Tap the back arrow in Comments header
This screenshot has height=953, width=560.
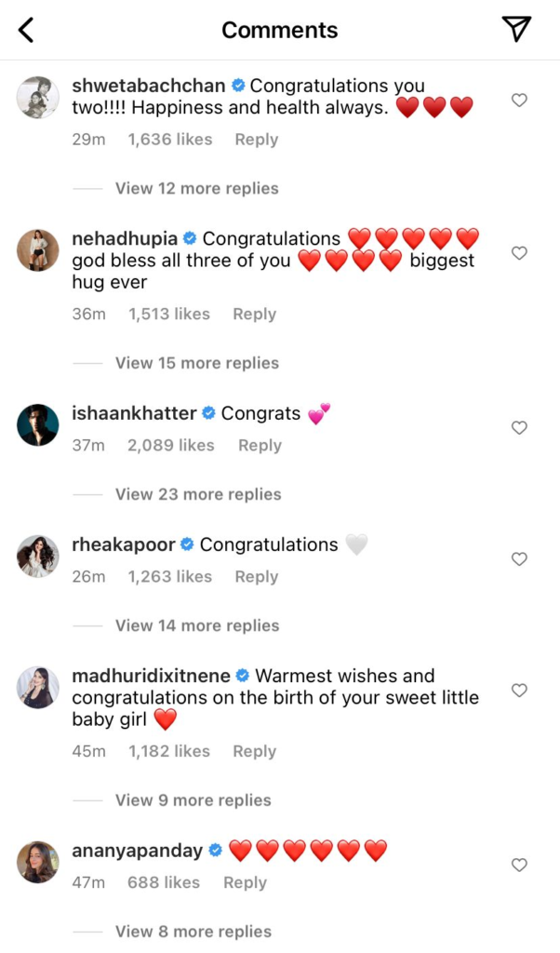click(x=26, y=30)
